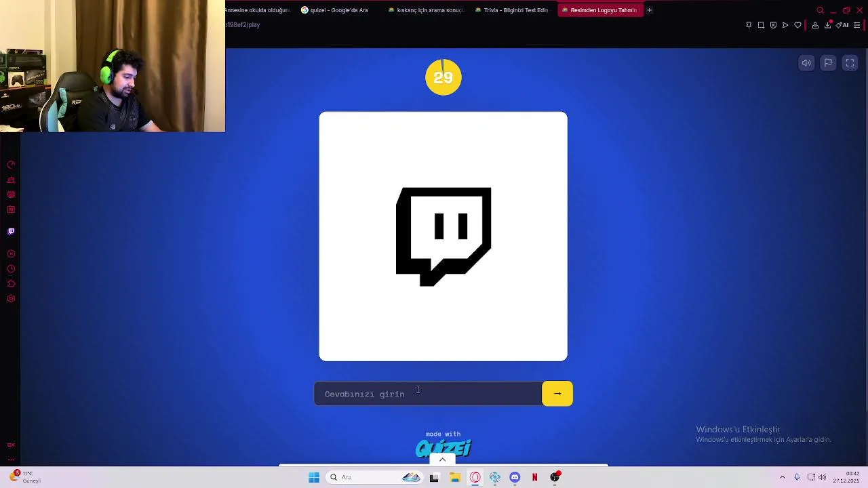Open File Explorer from taskbar
This screenshot has width=868, height=488.
click(455, 477)
